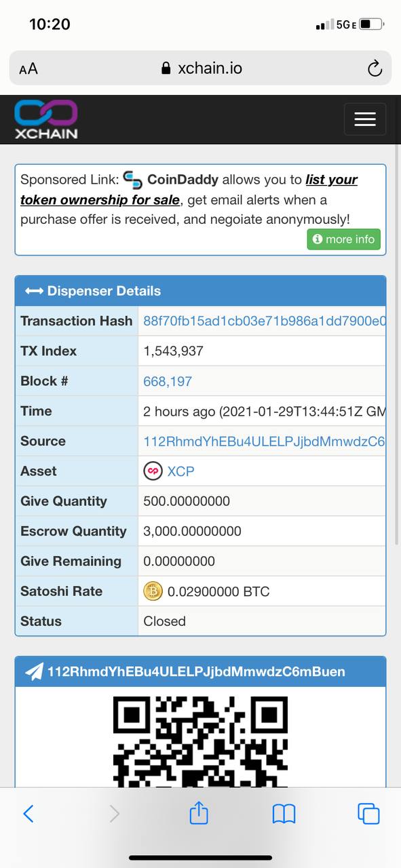Click the XCP asset link

pos(180,471)
